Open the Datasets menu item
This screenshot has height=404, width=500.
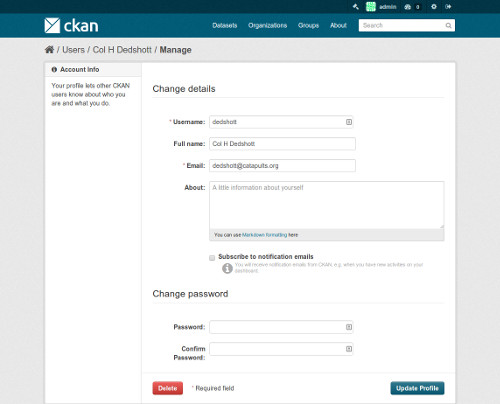(x=225, y=25)
